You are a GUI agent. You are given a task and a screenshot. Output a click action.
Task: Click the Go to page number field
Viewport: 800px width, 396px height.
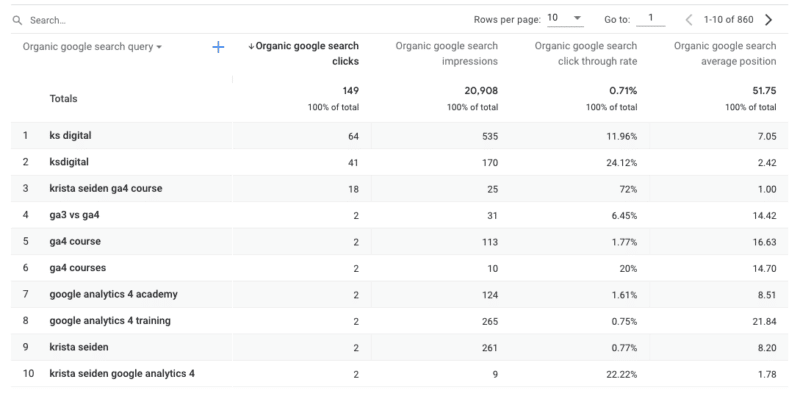[x=651, y=18]
